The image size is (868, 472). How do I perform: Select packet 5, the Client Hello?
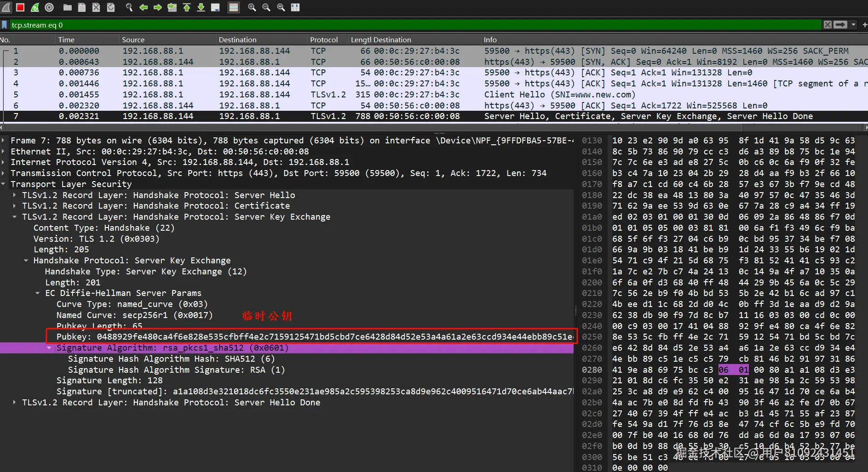(x=434, y=95)
